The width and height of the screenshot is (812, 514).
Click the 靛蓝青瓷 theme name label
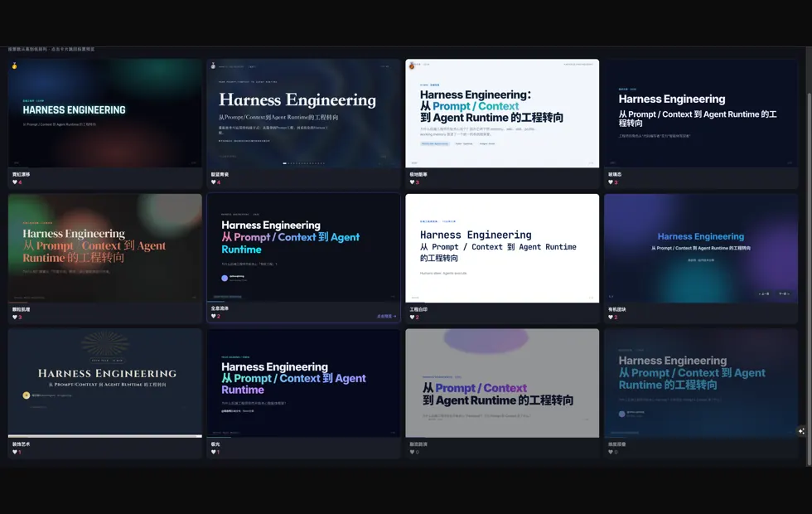click(220, 175)
